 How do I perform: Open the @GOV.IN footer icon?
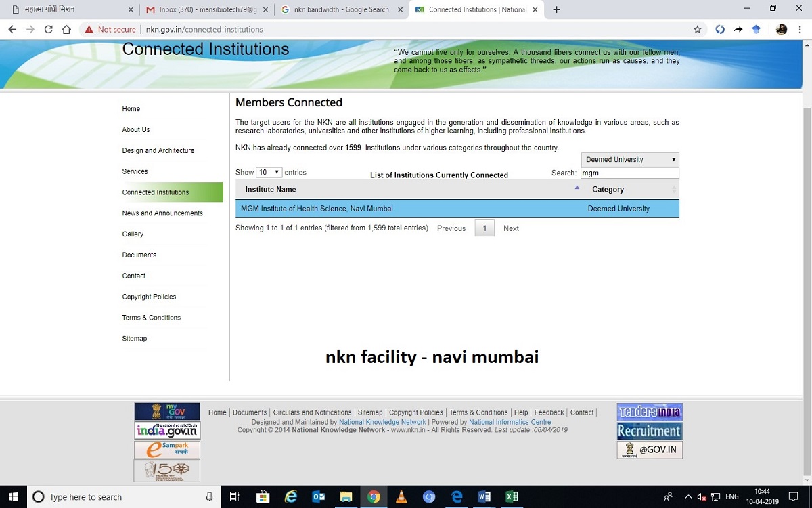click(x=649, y=449)
